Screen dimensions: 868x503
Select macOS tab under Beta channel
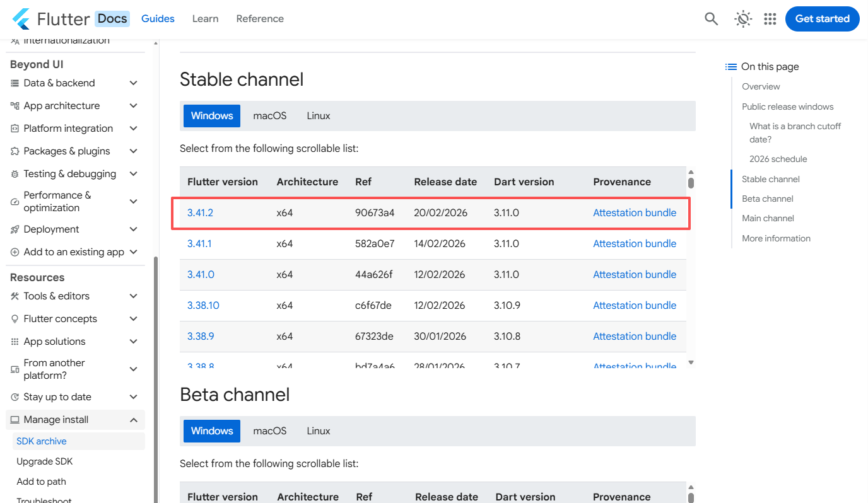(x=270, y=431)
